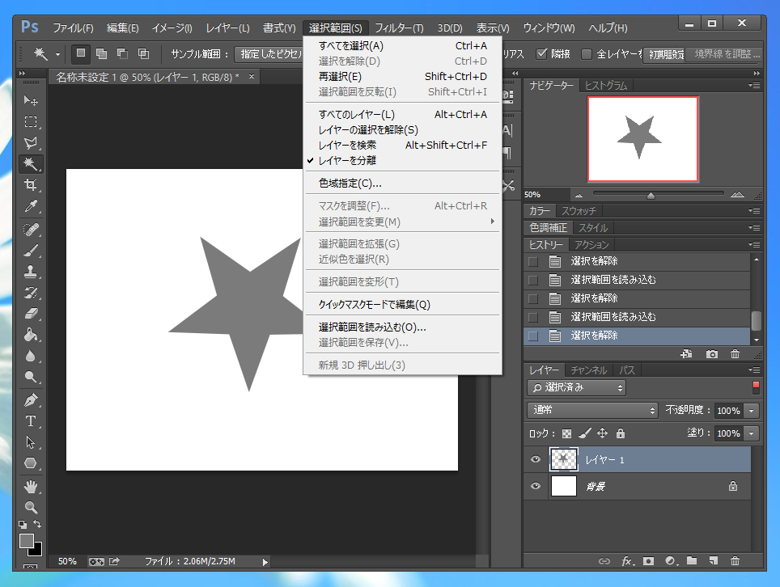The image size is (780, 587).
Task: Open the 通常 blend mode dropdown
Action: pos(592,410)
